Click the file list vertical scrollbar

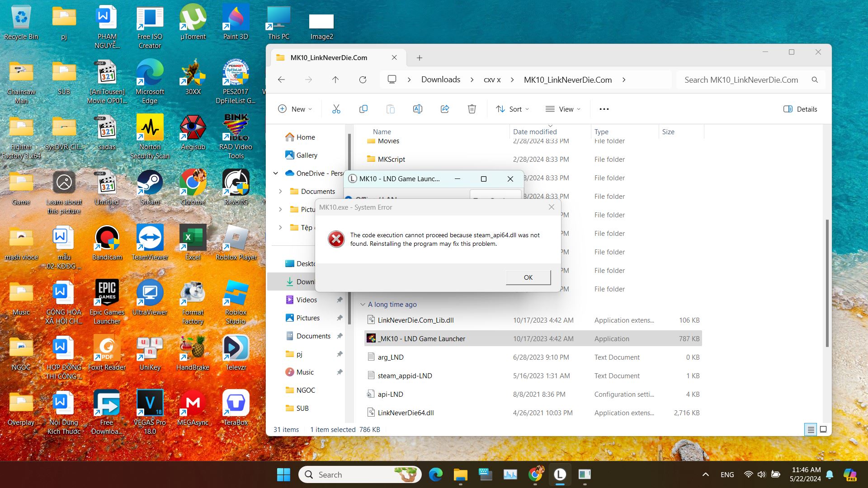[827, 283]
